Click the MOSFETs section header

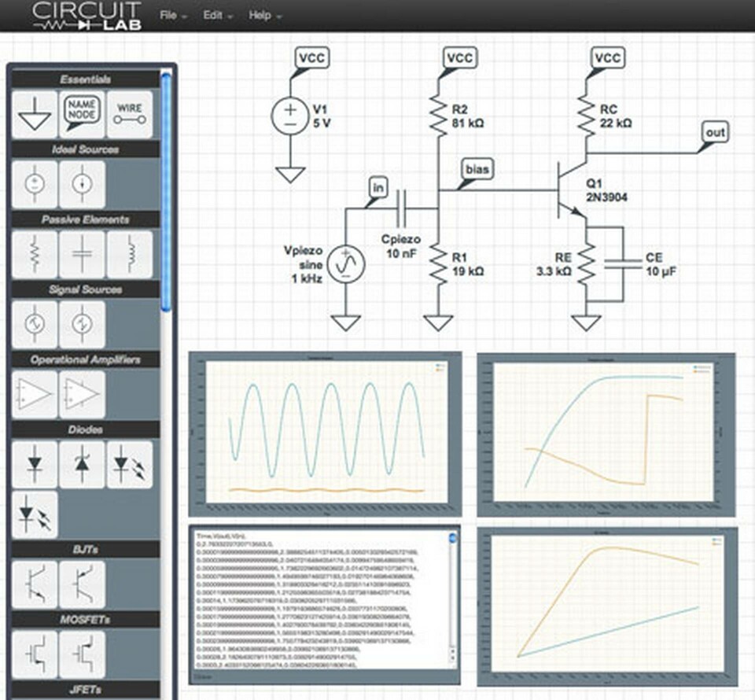(x=86, y=619)
